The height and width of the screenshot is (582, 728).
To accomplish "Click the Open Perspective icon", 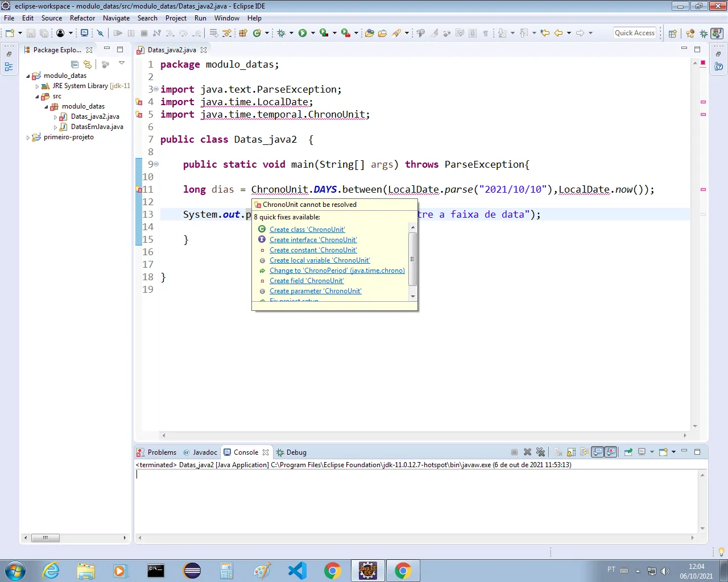I will click(672, 33).
